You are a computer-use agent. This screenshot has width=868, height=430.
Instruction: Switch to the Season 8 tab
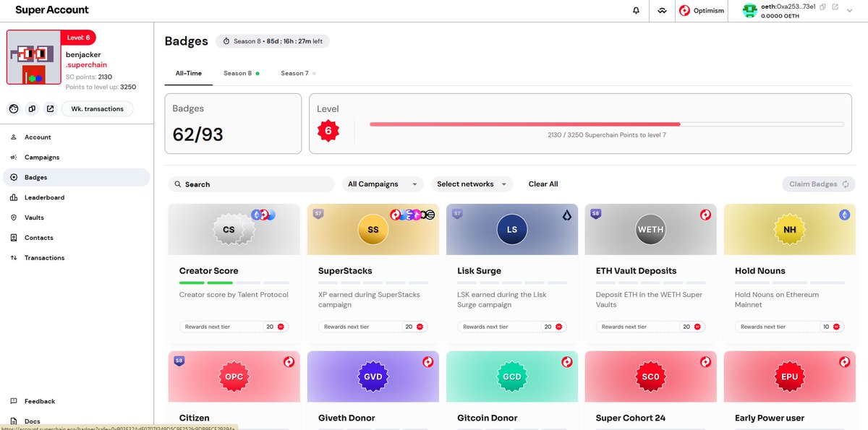click(x=242, y=73)
